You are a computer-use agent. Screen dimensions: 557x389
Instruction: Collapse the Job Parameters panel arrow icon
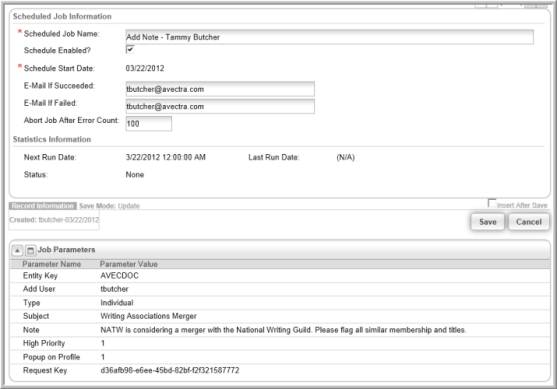pyautogui.click(x=17, y=250)
